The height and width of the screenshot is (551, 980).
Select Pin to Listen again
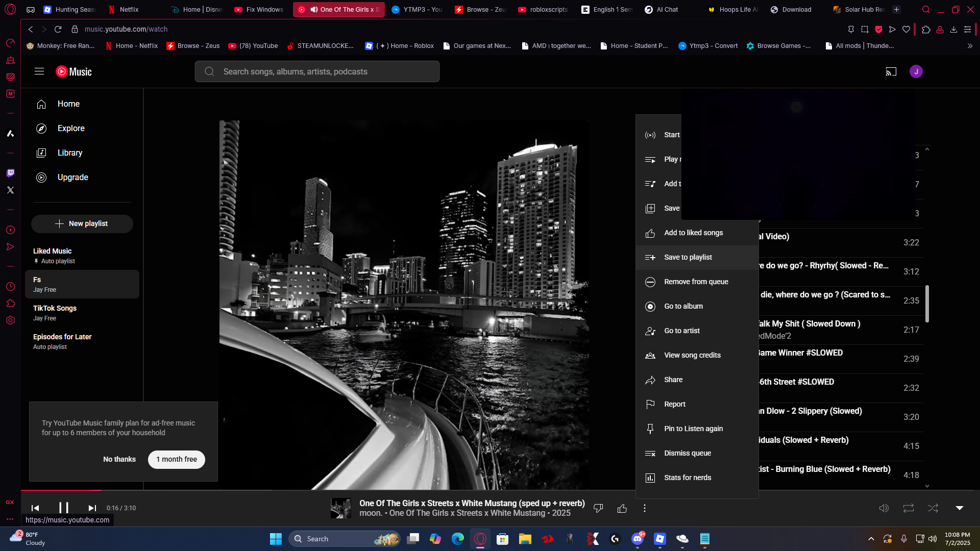click(697, 429)
